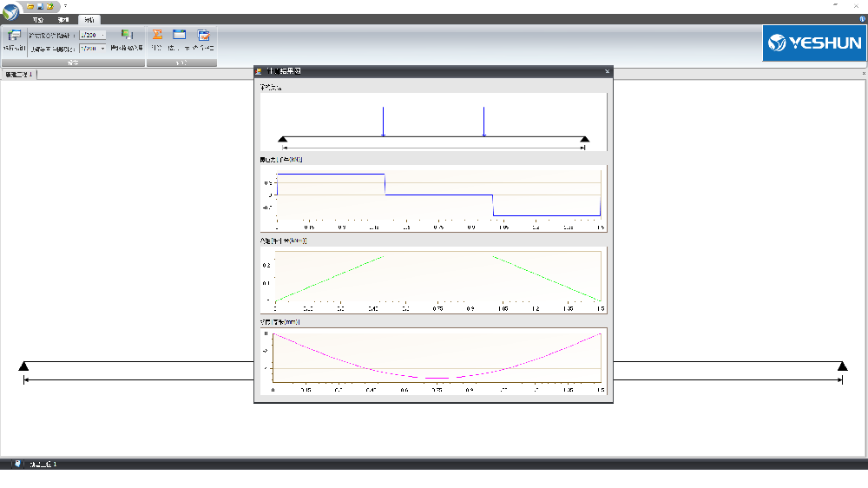Click the YESHUN logo banner
This screenshot has height=488, width=868.
813,43
